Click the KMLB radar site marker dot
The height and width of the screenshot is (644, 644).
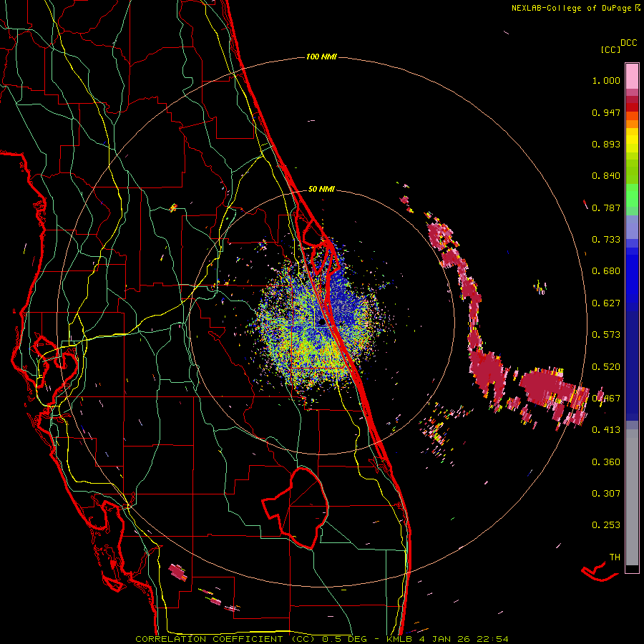pos(322,323)
